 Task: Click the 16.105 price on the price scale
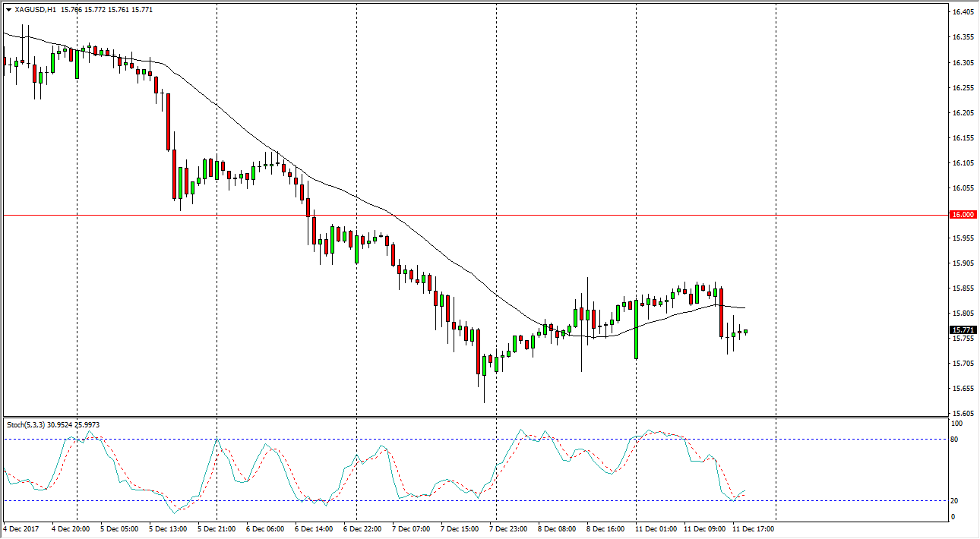[963, 162]
